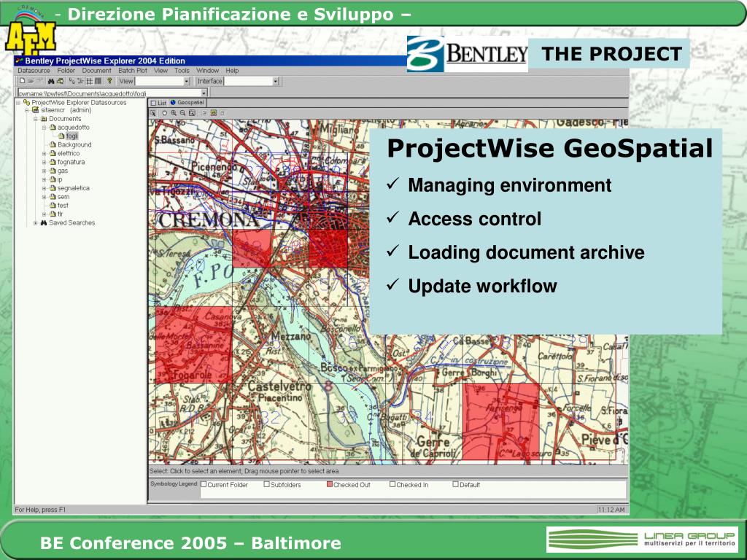Screen dimensions: 747x560
Task: Click the Fit View map tool
Action: (x=192, y=113)
